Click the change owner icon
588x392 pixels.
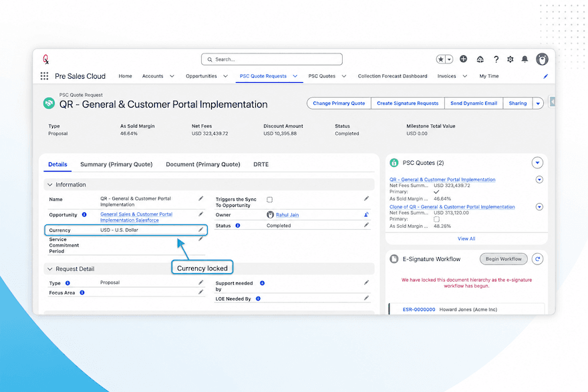366,214
